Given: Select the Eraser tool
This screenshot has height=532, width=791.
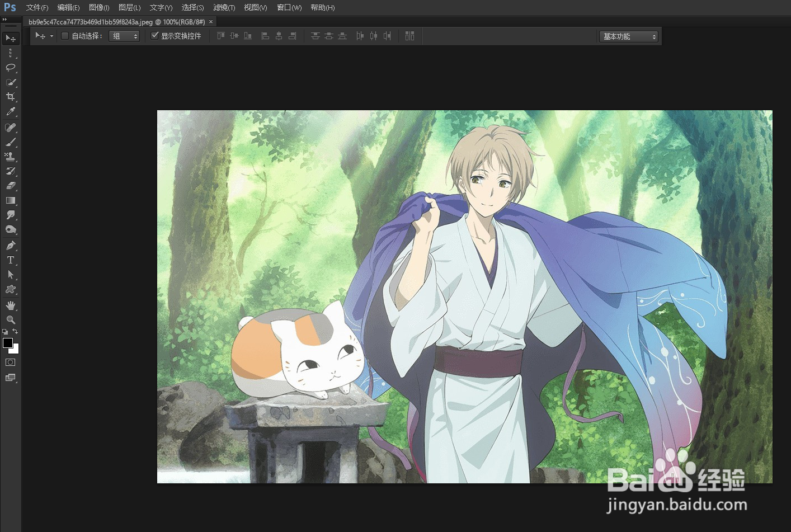Looking at the screenshot, I should [x=10, y=186].
